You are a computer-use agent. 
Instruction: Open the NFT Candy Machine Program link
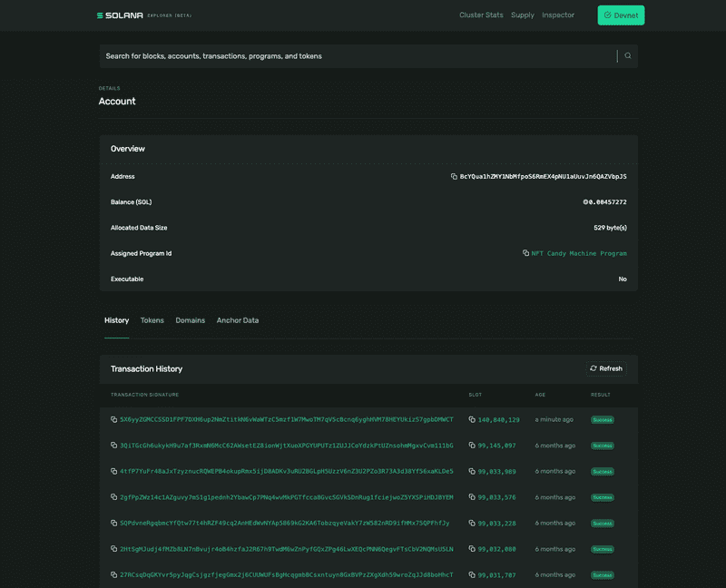579,253
